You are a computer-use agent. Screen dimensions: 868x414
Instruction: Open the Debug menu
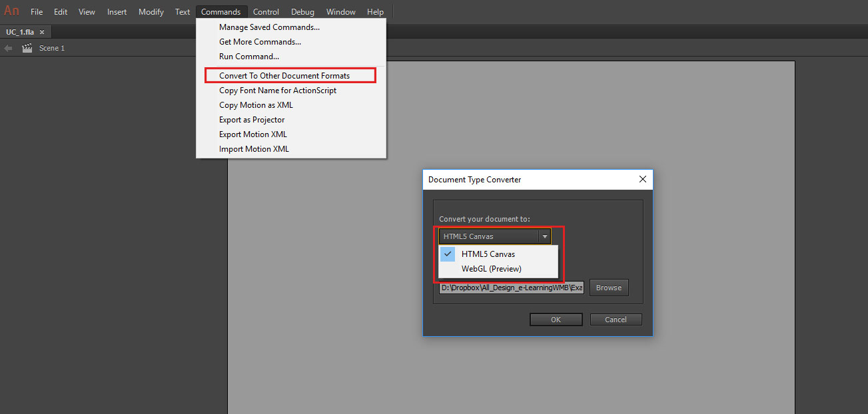point(302,12)
